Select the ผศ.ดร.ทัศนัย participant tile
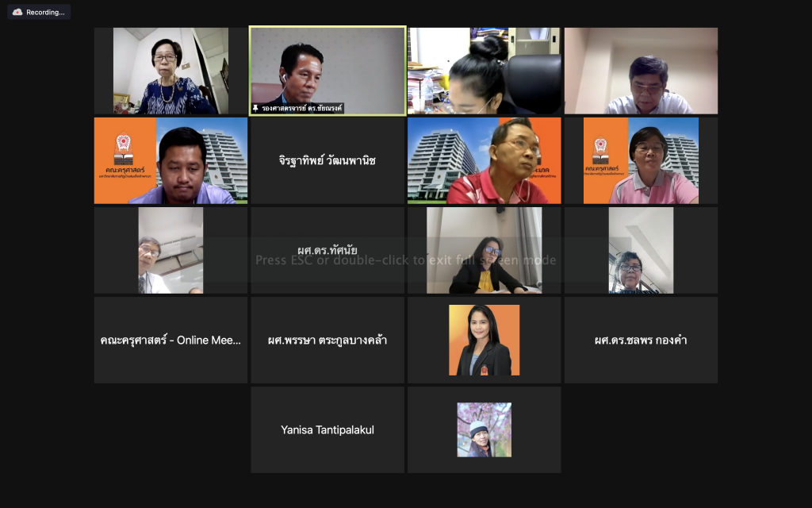The image size is (812, 508). [327, 250]
